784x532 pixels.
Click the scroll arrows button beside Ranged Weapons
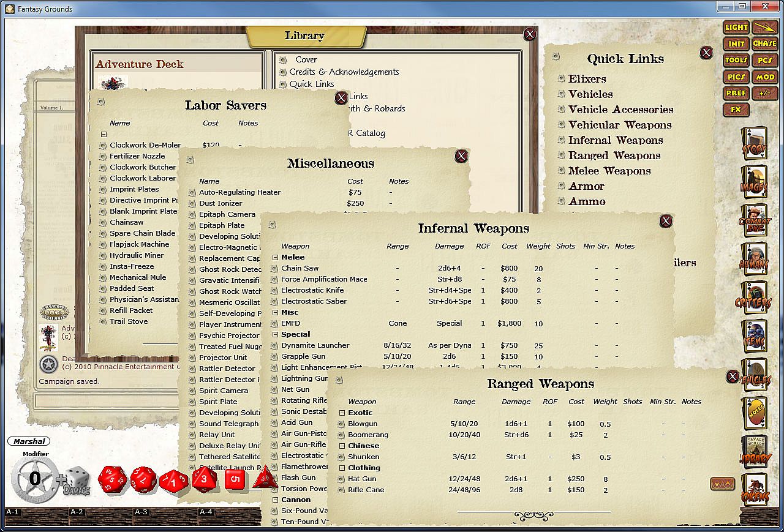click(722, 483)
